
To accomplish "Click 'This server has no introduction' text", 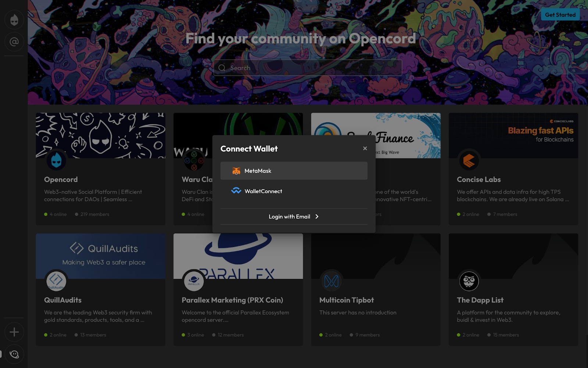I will coord(358,312).
